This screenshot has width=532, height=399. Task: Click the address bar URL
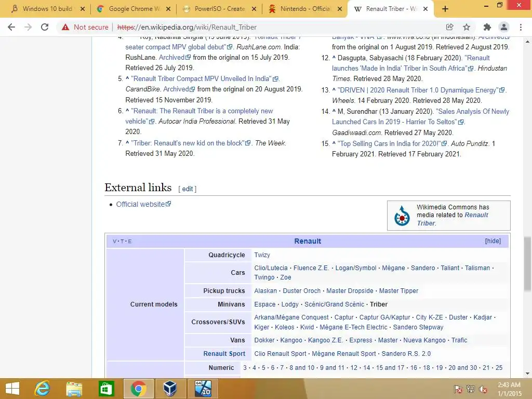tap(187, 27)
